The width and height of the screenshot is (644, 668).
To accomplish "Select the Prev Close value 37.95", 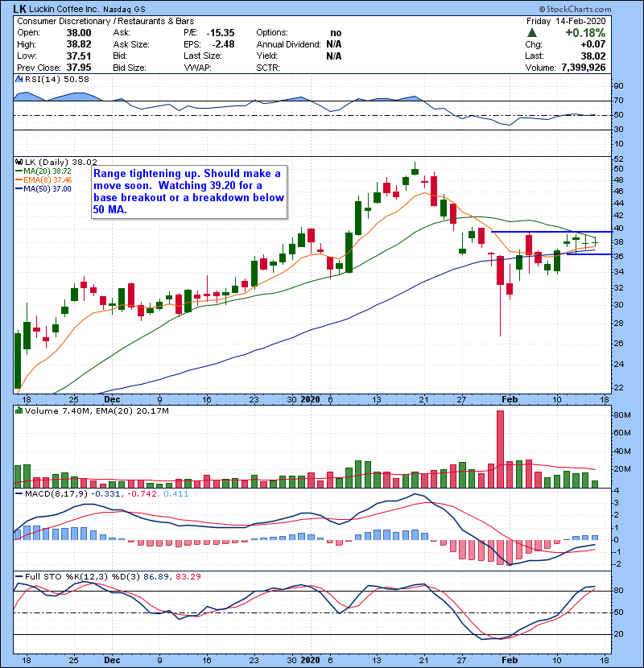I will (79, 68).
